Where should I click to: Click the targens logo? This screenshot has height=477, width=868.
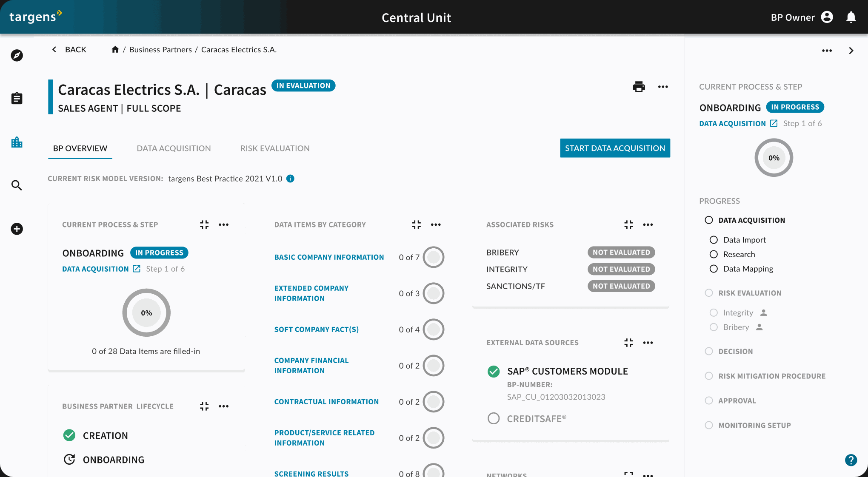36,17
